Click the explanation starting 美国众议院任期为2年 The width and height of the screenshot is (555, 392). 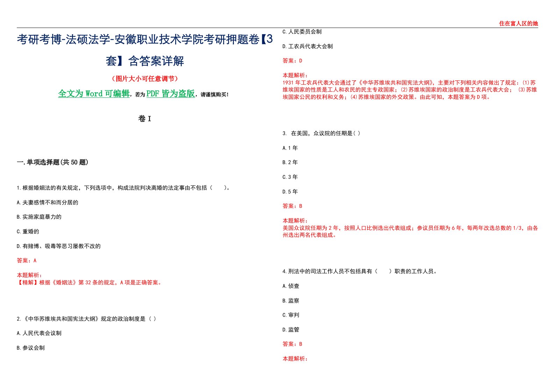pyautogui.click(x=410, y=232)
